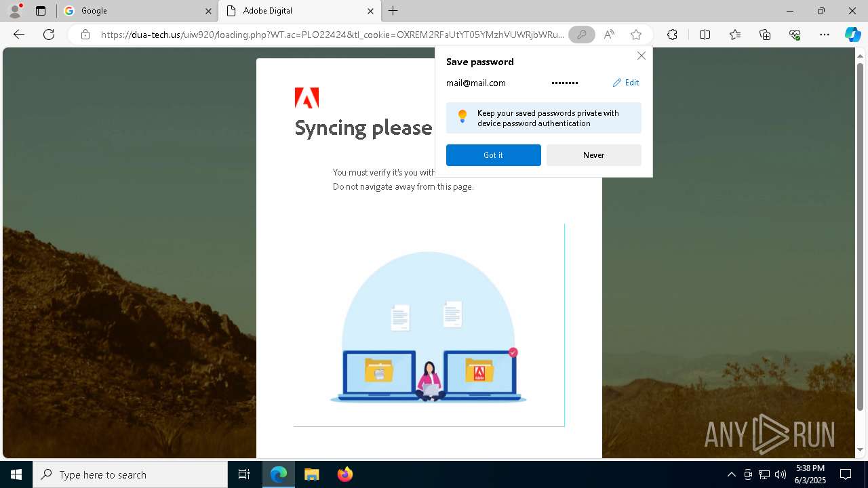
Task: Click the Adobe logo on page
Action: 307,98
